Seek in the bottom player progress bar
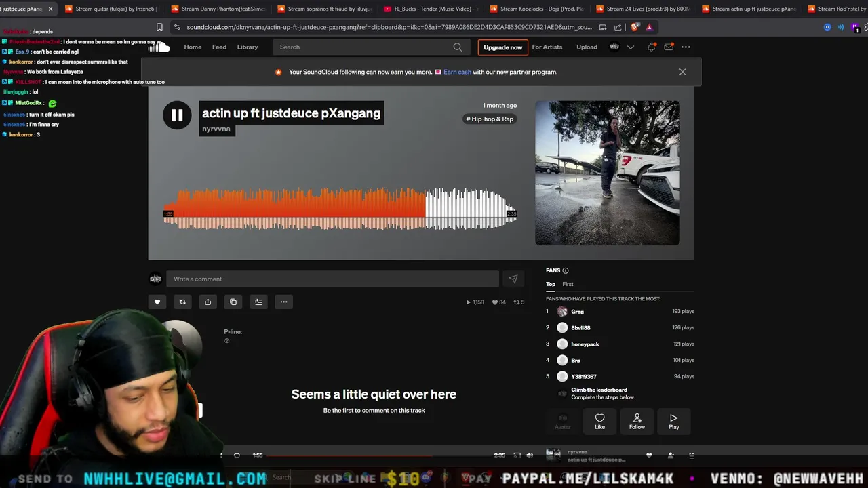The width and height of the screenshot is (868, 488). pos(378,455)
